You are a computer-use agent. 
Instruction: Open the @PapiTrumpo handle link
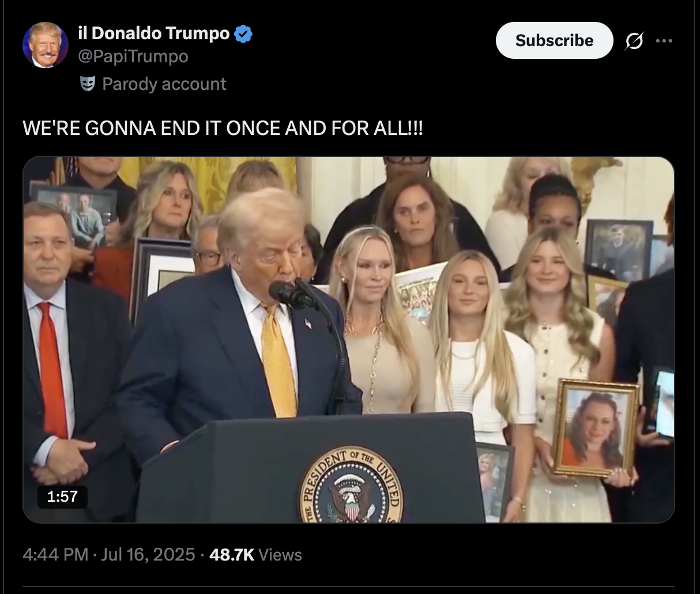133,57
